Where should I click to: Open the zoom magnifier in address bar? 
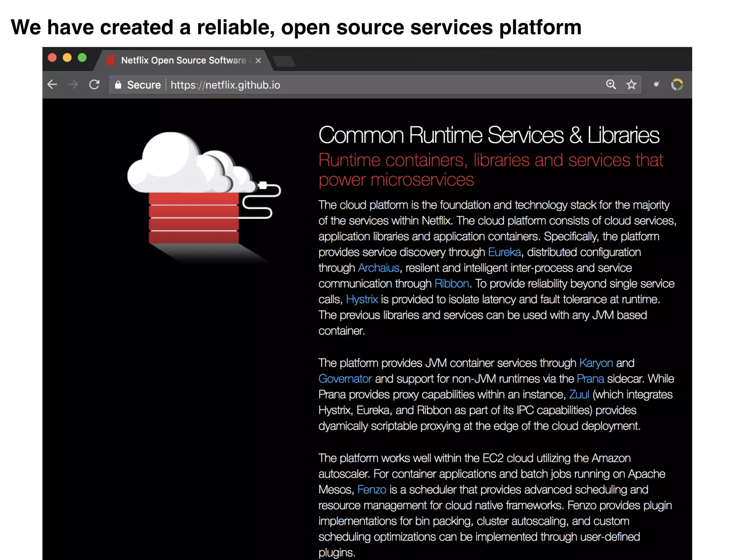(x=611, y=85)
